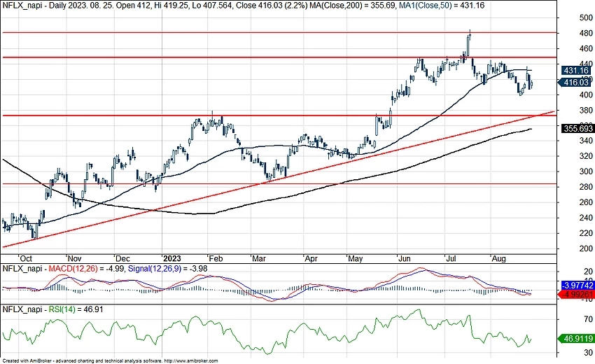Click the 240 price axis label
Viewport: 595px width, 364px height.
tap(586, 218)
